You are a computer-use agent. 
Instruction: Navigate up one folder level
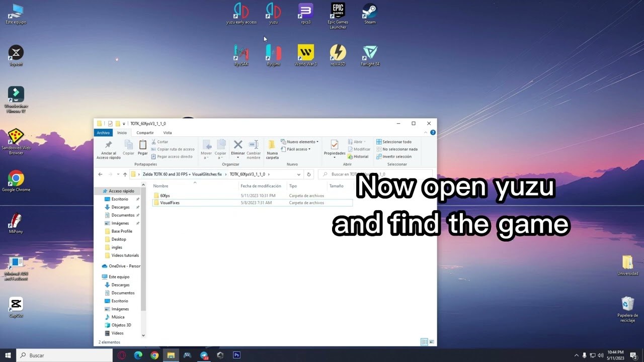pyautogui.click(x=125, y=174)
